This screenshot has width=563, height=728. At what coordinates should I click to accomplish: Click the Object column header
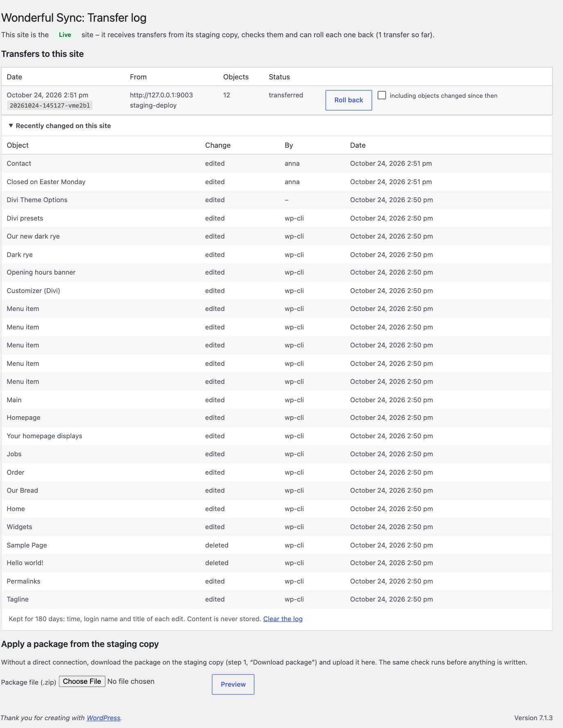click(x=18, y=145)
